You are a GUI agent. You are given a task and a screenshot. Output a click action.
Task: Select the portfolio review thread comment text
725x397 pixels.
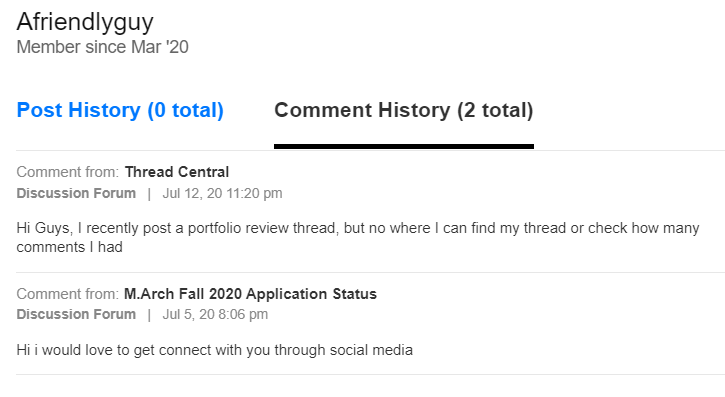tap(358, 238)
